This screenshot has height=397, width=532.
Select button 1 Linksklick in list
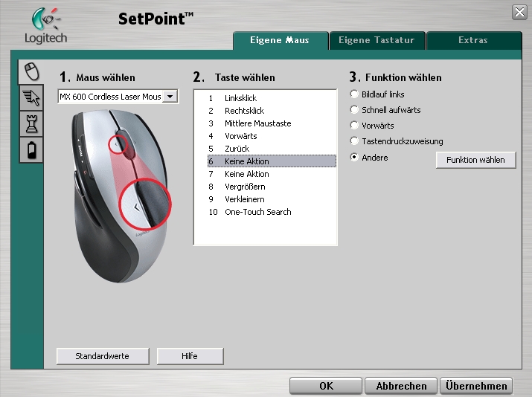click(x=272, y=98)
